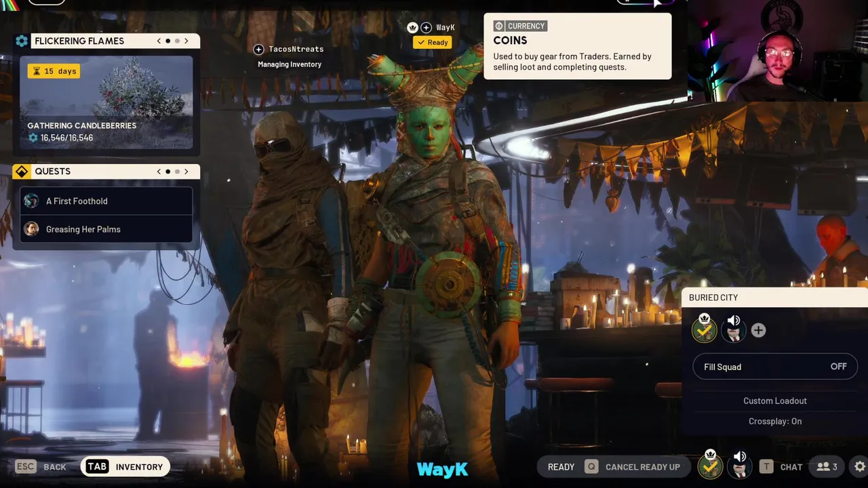Go back with the Back button

click(x=55, y=467)
